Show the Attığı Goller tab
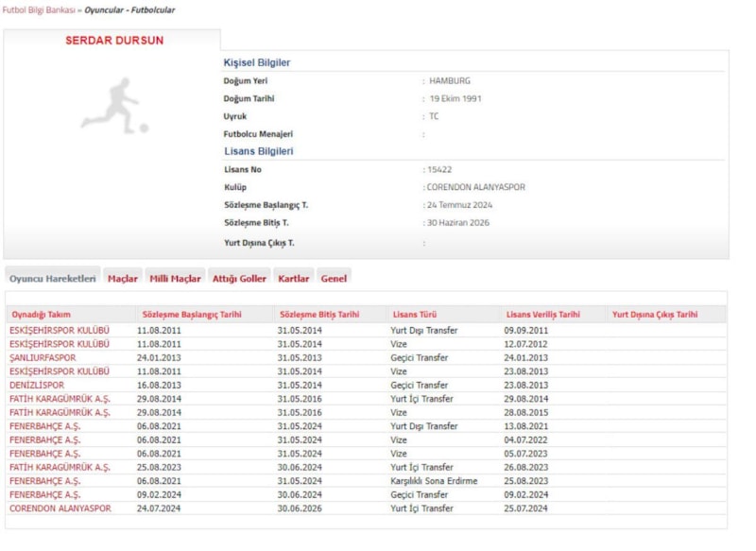This screenshot has width=756, height=551. [239, 278]
